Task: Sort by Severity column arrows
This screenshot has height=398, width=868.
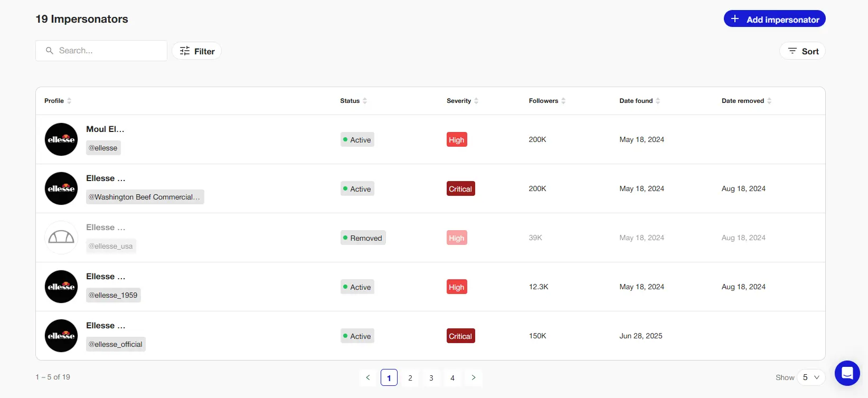Action: click(476, 101)
